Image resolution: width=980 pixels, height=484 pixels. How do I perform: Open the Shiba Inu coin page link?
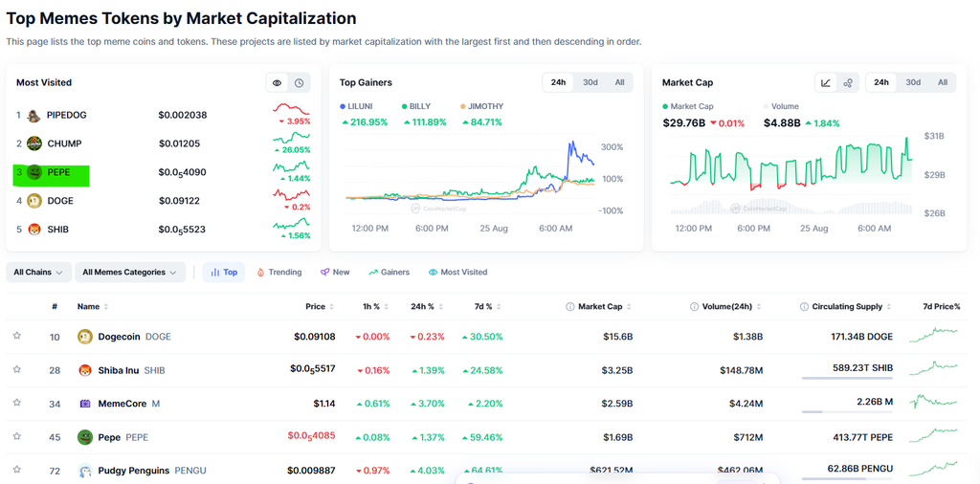[131, 370]
